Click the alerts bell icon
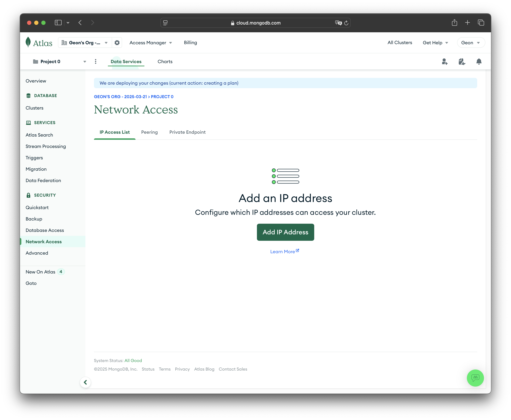The width and height of the screenshot is (511, 420). [479, 62]
